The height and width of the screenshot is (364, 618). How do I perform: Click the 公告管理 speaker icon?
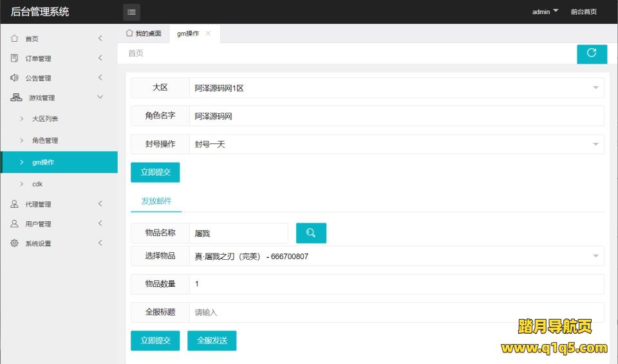[15, 78]
